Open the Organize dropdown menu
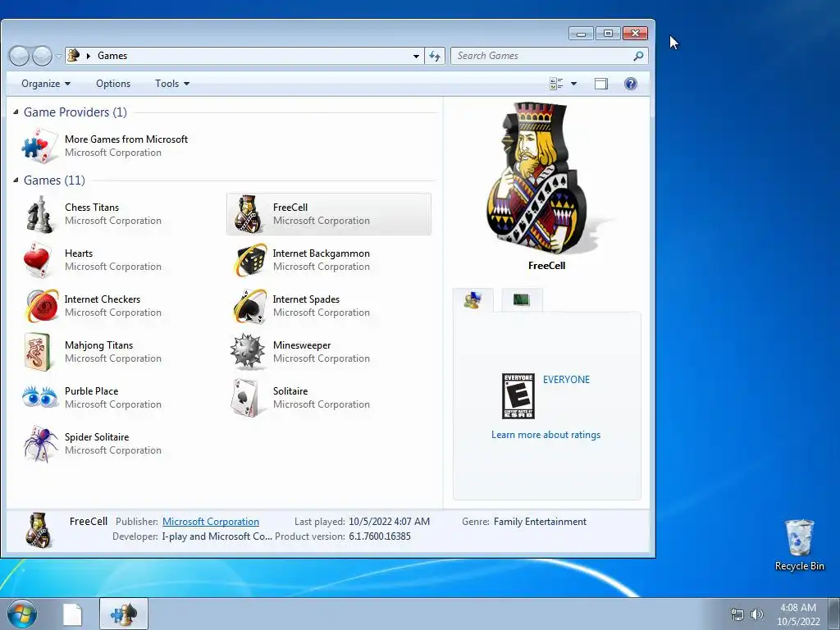The image size is (840, 630). click(46, 84)
